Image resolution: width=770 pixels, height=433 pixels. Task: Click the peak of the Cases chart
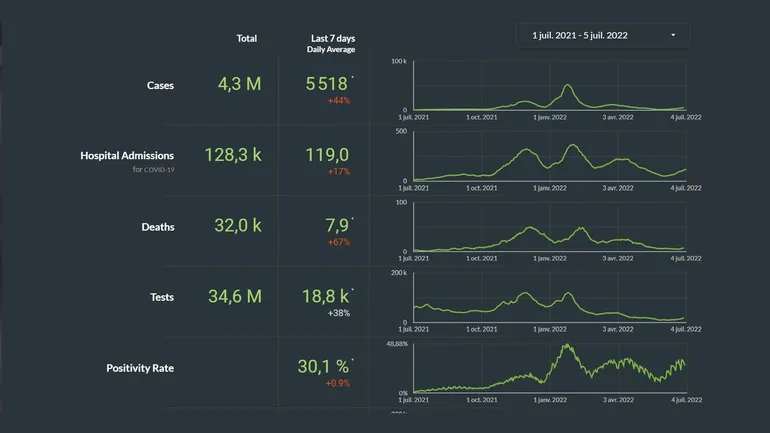(x=568, y=86)
